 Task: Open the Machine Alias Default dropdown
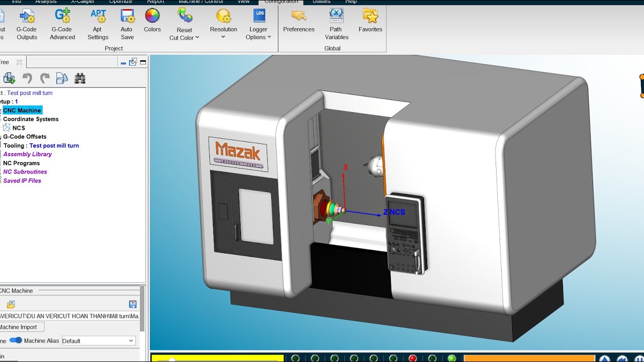pyautogui.click(x=99, y=340)
